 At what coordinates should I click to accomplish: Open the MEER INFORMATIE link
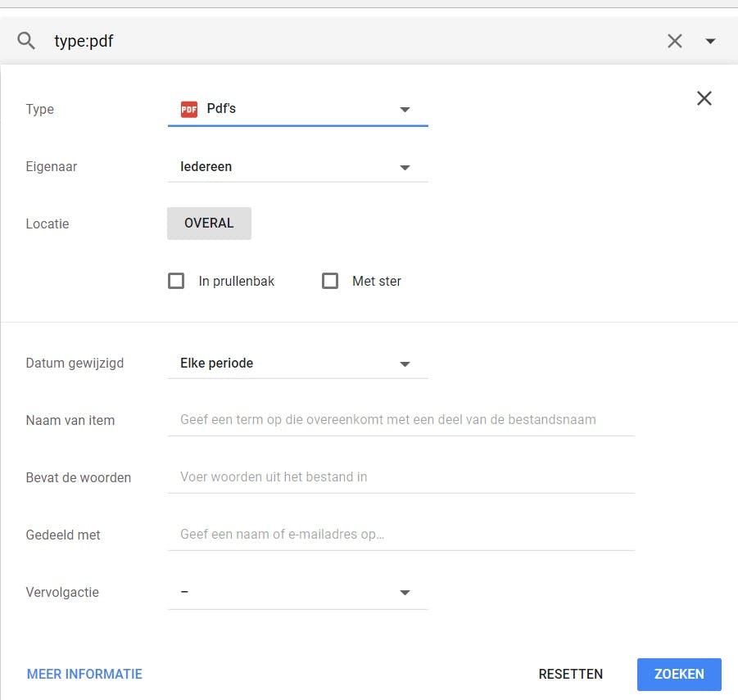pyautogui.click(x=84, y=675)
